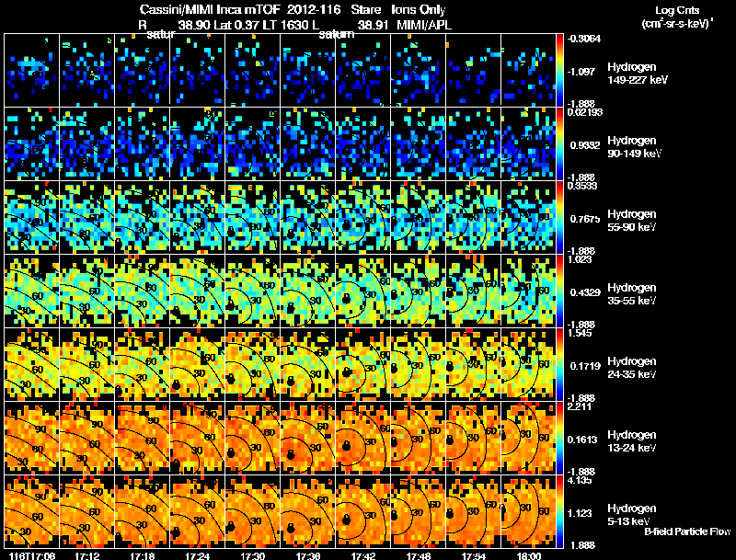Click the '17:42' time label
The height and width of the screenshot is (560, 736).
point(363,555)
